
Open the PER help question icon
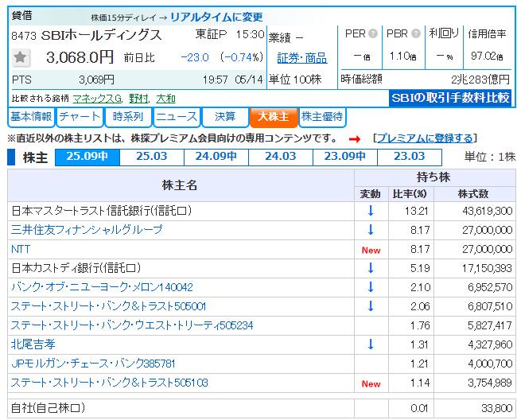pos(373,33)
